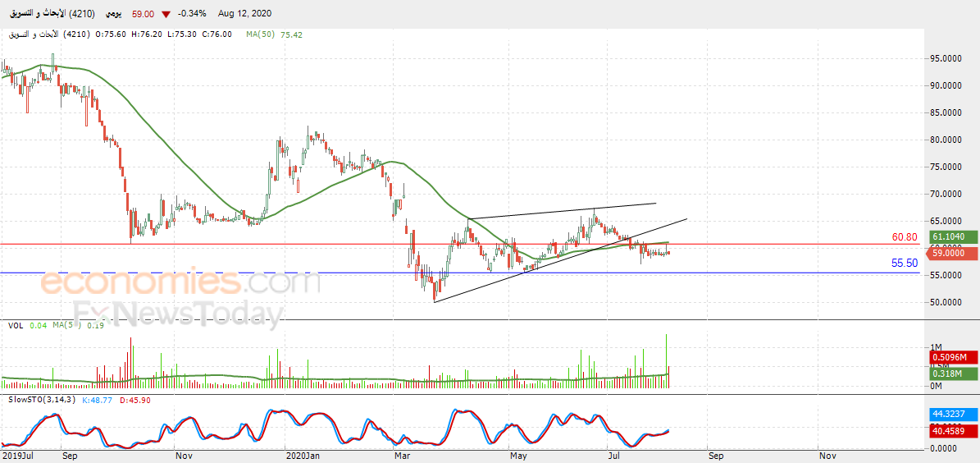Click the green 61.1040 moving average price tag

(953, 237)
